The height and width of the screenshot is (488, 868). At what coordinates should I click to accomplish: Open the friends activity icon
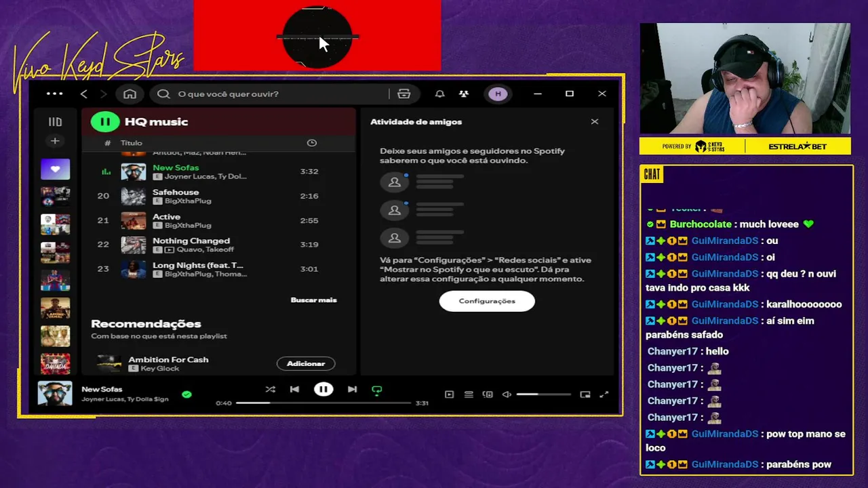coord(464,94)
